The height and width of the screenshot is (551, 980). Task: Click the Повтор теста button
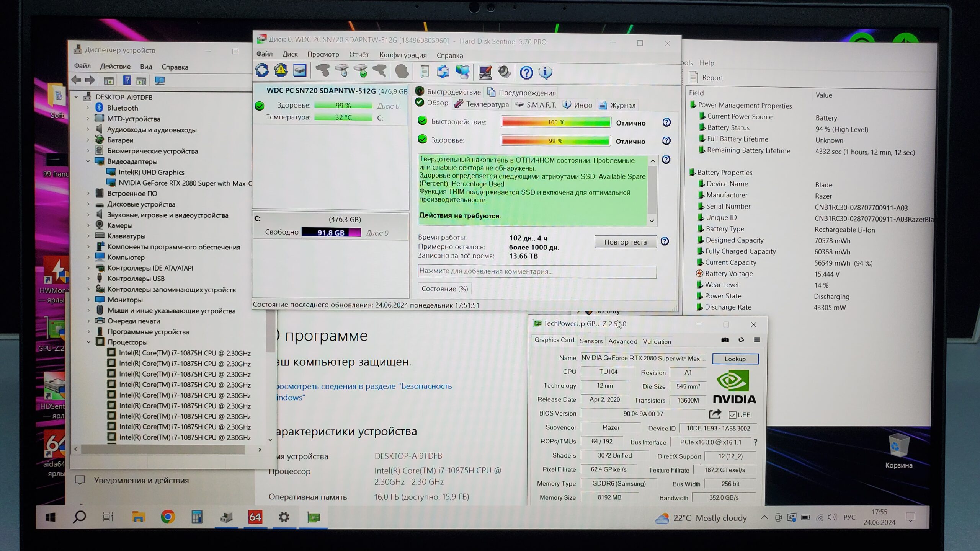click(625, 242)
